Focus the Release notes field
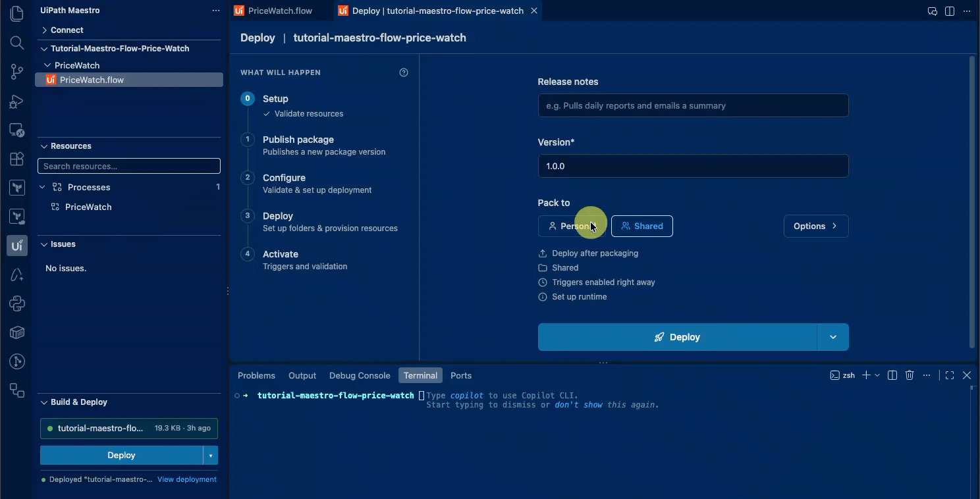Image resolution: width=980 pixels, height=499 pixels. coord(693,105)
